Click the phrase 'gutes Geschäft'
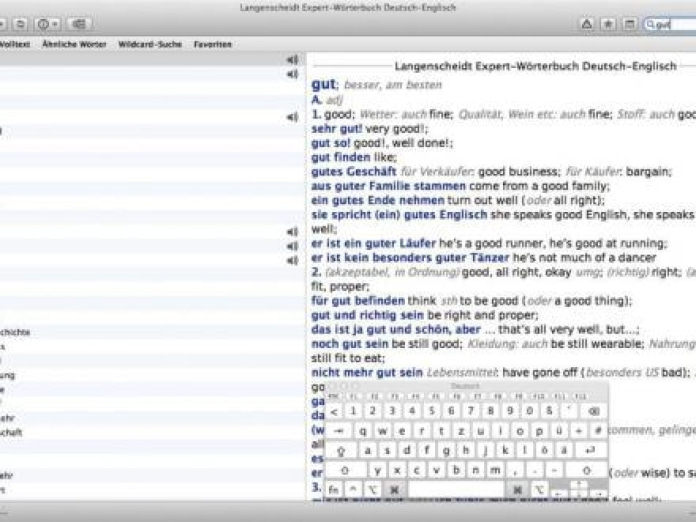 (x=354, y=172)
